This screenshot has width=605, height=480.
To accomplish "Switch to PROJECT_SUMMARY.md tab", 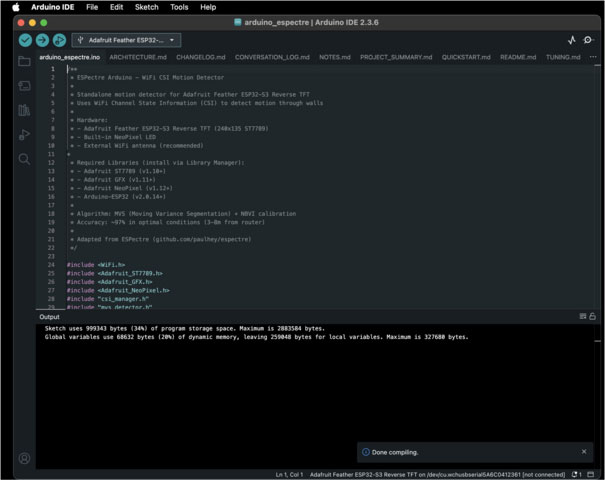I will coord(396,57).
